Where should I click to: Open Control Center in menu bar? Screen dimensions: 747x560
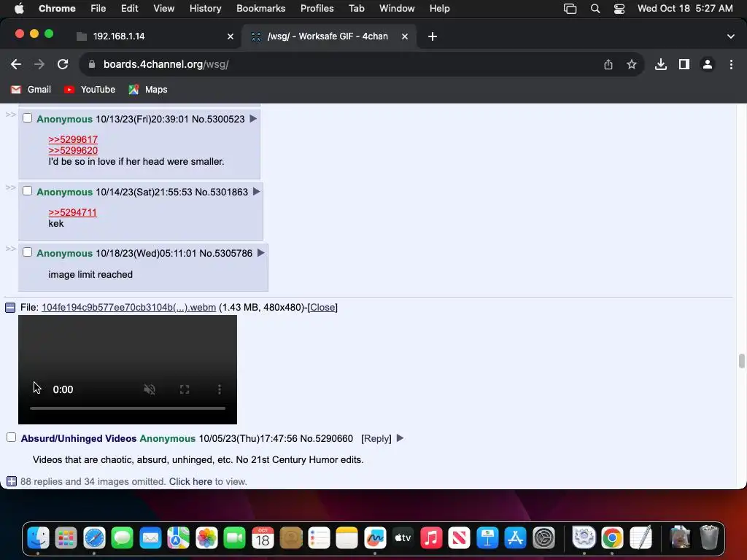tap(619, 9)
